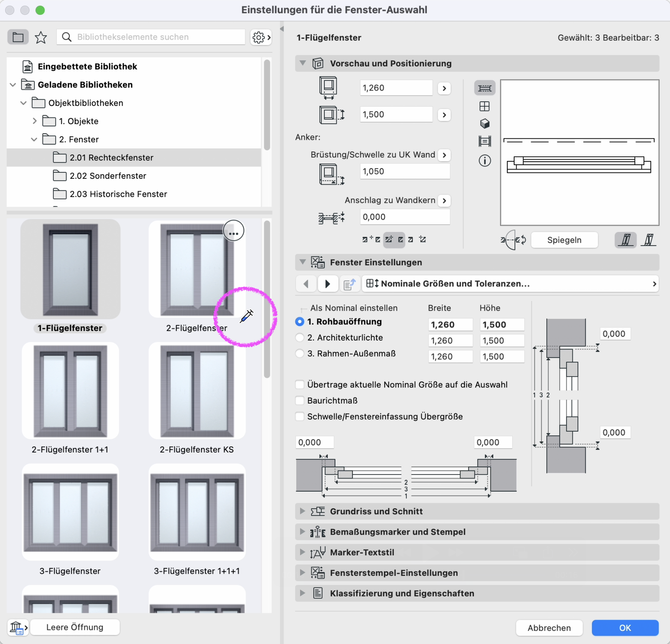670x644 pixels.
Task: Select 3D view preview icon
Action: click(x=485, y=124)
